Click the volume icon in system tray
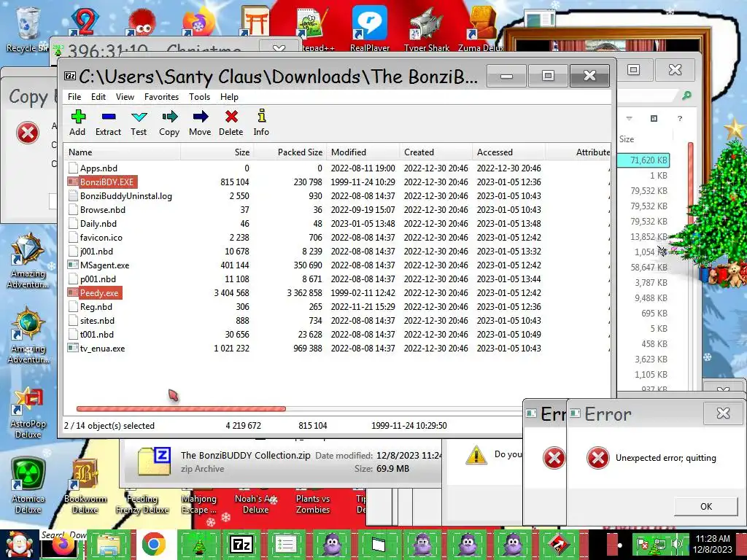The width and height of the screenshot is (747, 560). (x=676, y=544)
